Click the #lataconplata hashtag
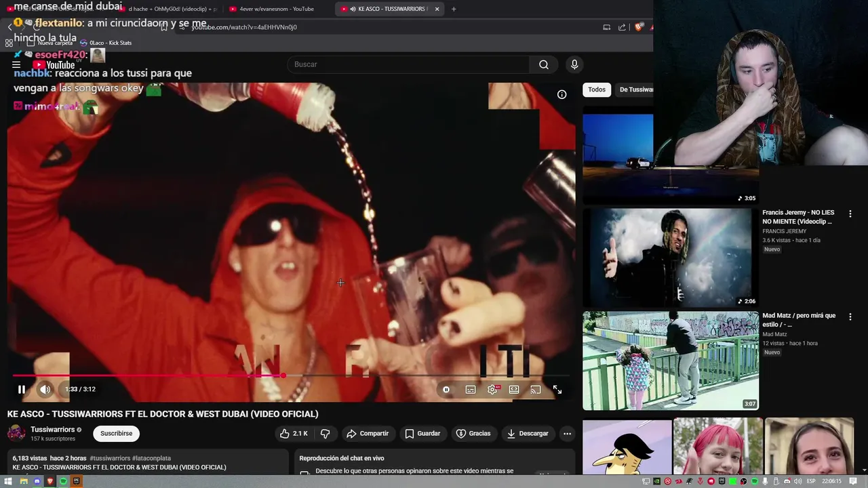The width and height of the screenshot is (868, 488). pyautogui.click(x=151, y=458)
